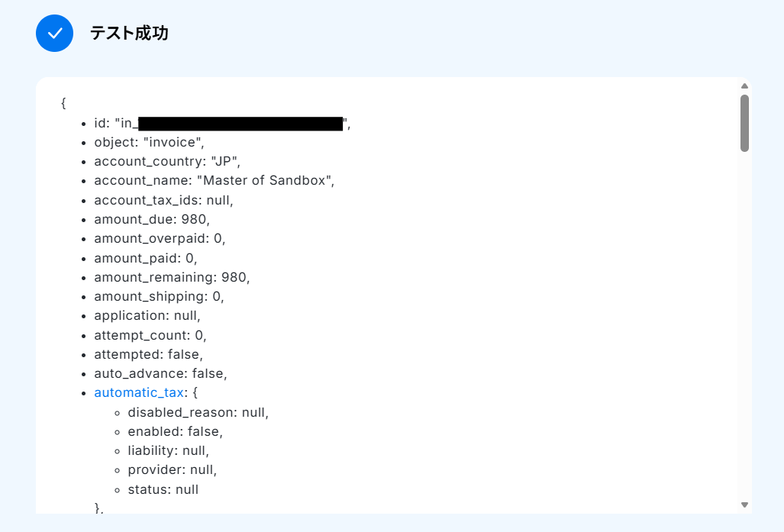Viewport: 784px width, 532px height.
Task: Click the blue checkmark success icon
Action: click(x=54, y=33)
